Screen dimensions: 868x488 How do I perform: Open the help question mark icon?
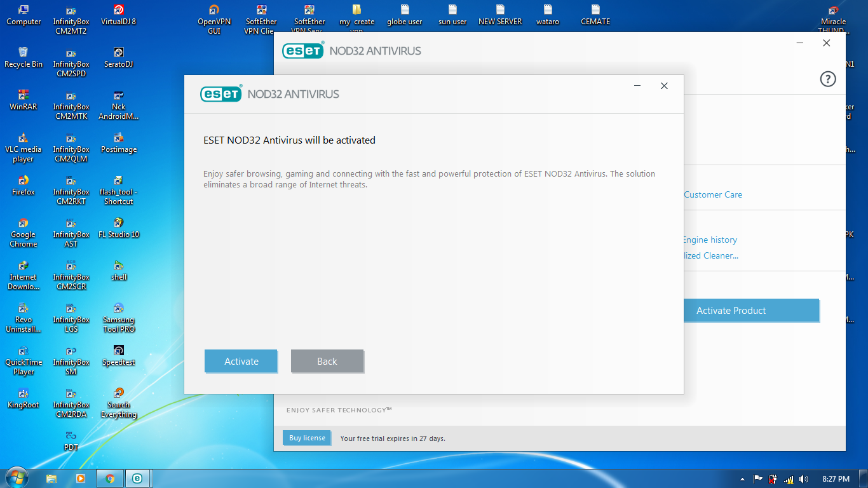click(x=828, y=79)
